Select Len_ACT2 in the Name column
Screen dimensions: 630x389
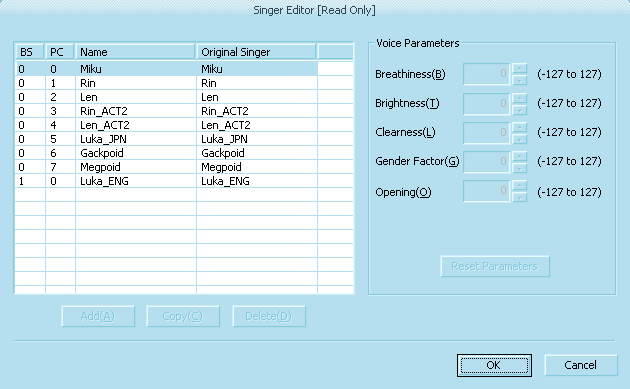104,125
